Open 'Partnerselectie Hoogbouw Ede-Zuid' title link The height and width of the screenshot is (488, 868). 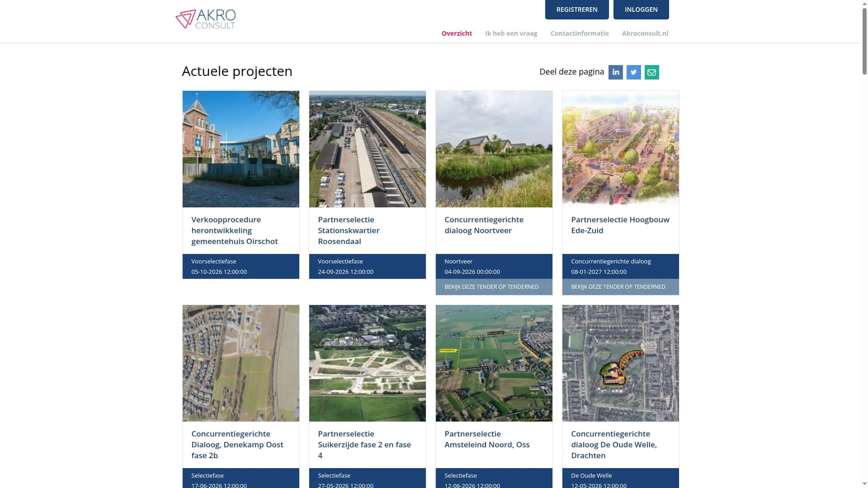pyautogui.click(x=620, y=225)
